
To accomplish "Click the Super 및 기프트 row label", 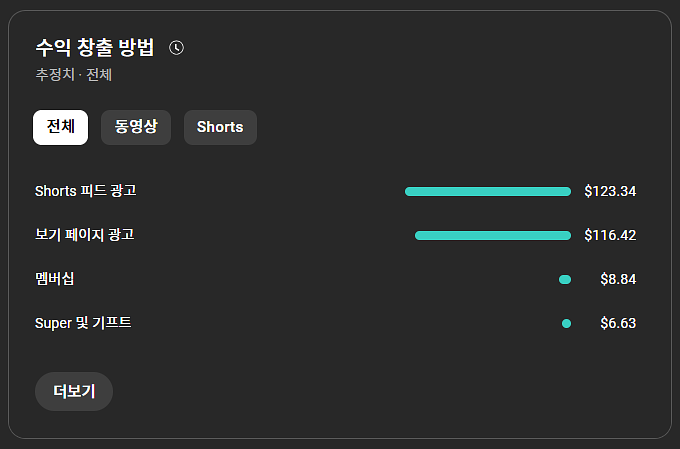I will (83, 323).
